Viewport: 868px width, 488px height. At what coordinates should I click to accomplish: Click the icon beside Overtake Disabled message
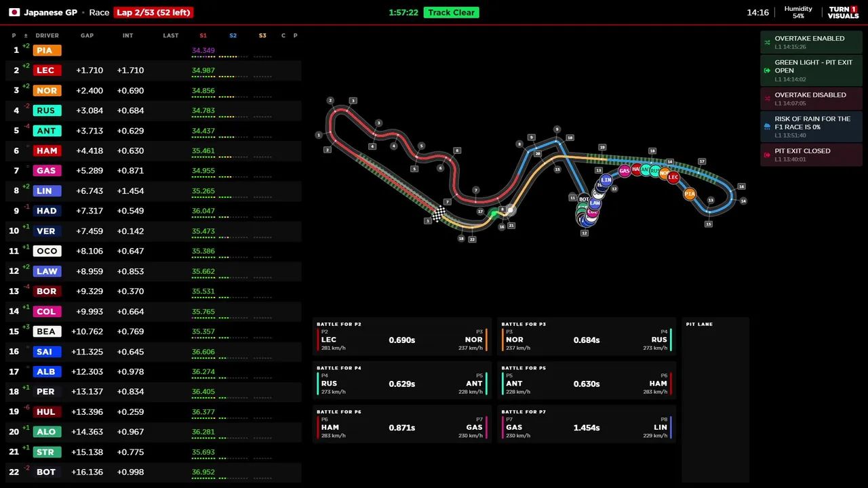767,99
